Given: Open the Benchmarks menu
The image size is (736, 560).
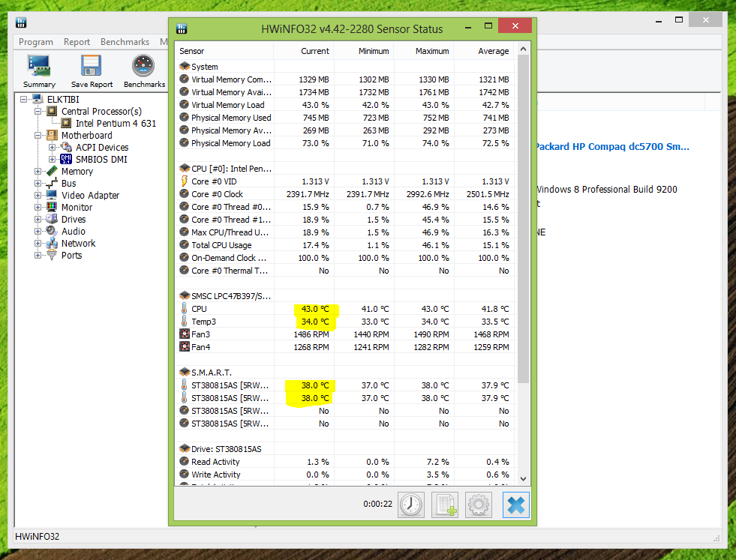Looking at the screenshot, I should click(125, 42).
